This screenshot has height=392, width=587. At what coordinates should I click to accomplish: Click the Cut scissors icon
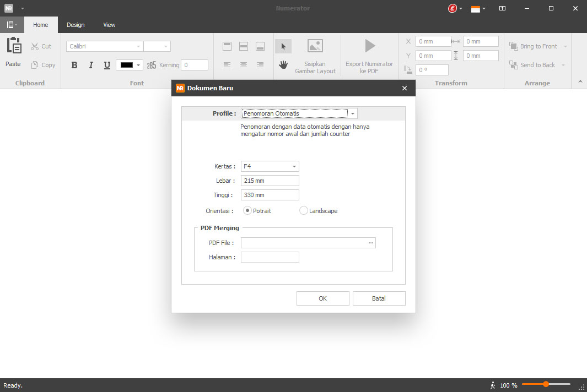pyautogui.click(x=35, y=47)
